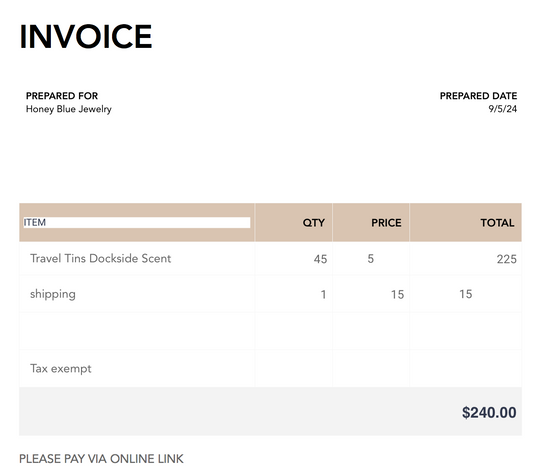Click the shipping row's total cell
The image size is (550, 472).
(466, 294)
